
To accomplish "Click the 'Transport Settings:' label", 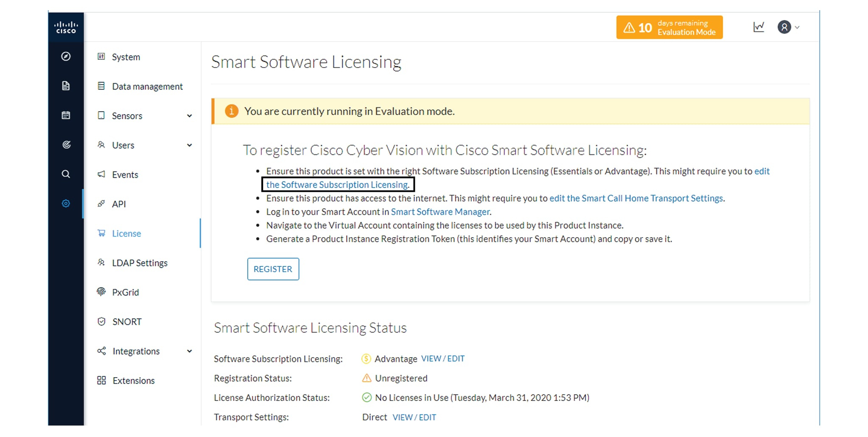I will click(251, 417).
